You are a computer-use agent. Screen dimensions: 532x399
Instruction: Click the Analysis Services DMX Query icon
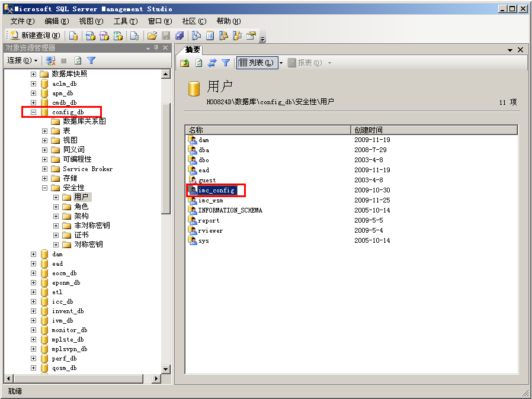click(104, 36)
